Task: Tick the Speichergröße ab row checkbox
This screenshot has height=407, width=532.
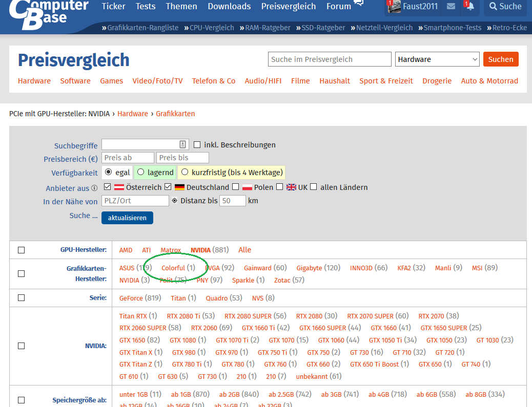Action: click(x=22, y=400)
